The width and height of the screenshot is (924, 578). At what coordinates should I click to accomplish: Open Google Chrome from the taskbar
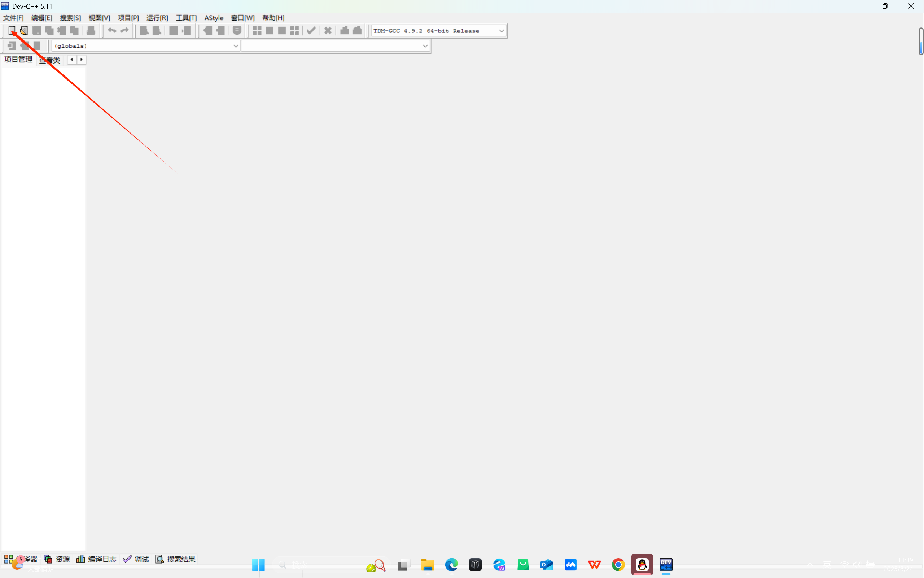click(618, 565)
